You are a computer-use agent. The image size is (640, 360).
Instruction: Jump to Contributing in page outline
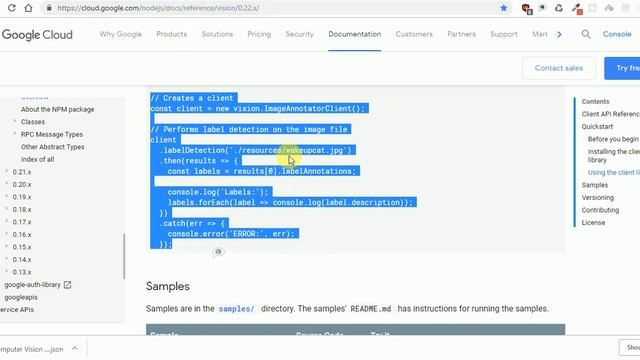600,210
